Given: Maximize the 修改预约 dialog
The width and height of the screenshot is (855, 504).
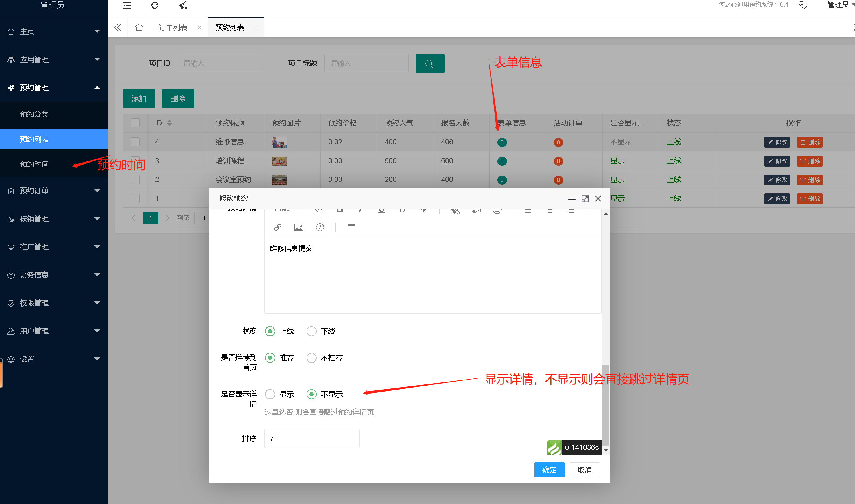Looking at the screenshot, I should coord(585,199).
